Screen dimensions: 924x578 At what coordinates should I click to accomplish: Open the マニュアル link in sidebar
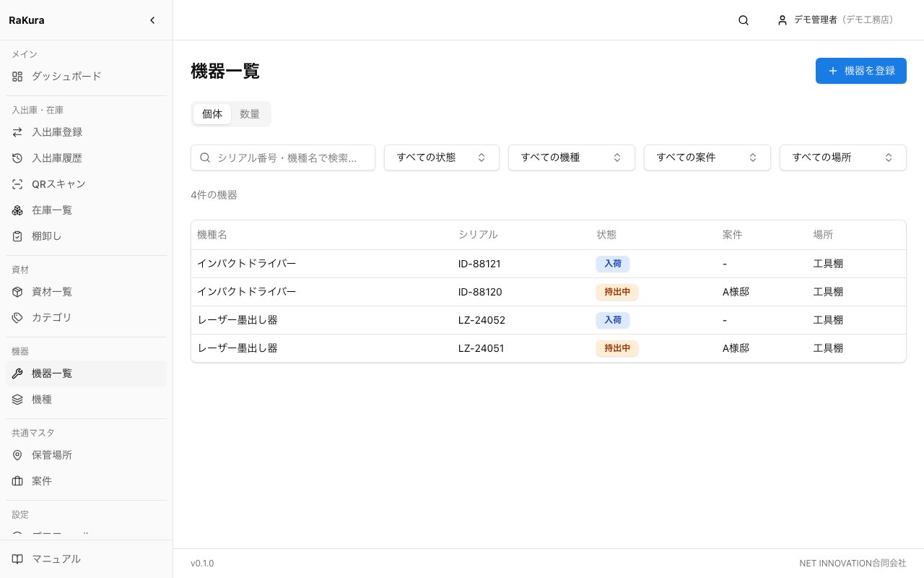86,559
